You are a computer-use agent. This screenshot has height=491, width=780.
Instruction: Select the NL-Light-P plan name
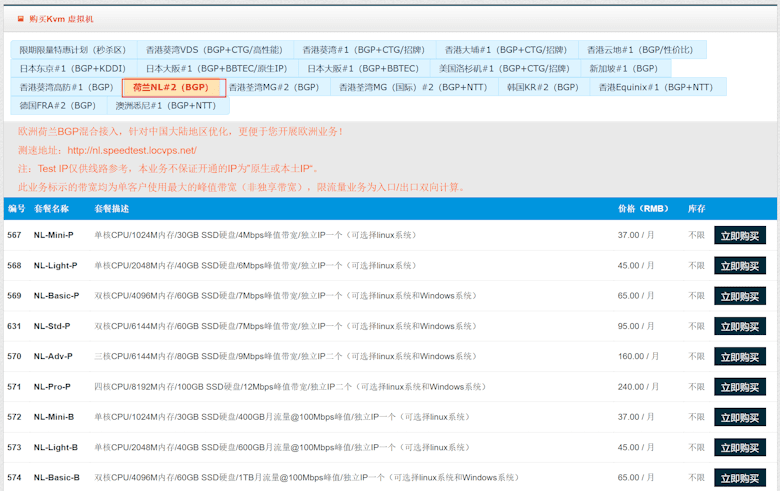tap(56, 265)
